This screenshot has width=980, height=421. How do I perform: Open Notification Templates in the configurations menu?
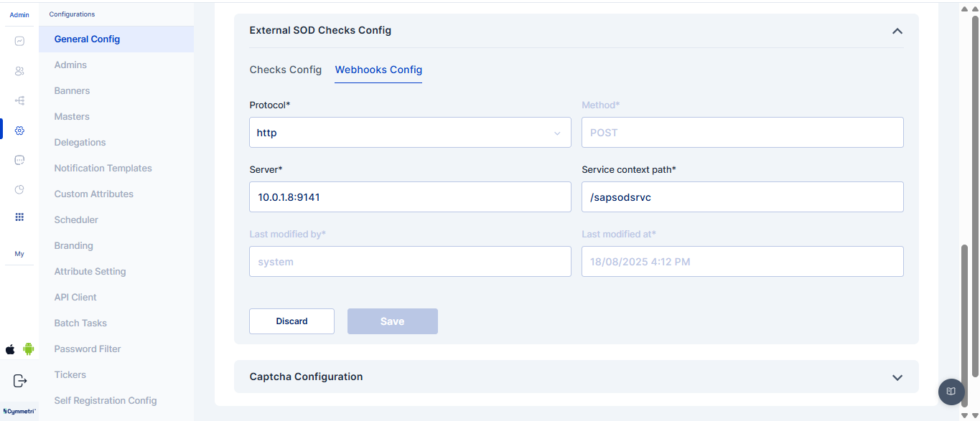point(103,169)
